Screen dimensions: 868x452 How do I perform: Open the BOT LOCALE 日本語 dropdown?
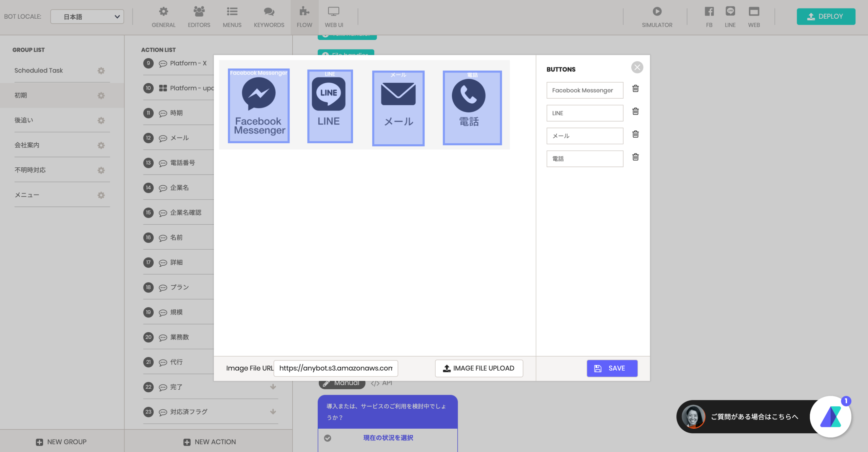click(87, 17)
